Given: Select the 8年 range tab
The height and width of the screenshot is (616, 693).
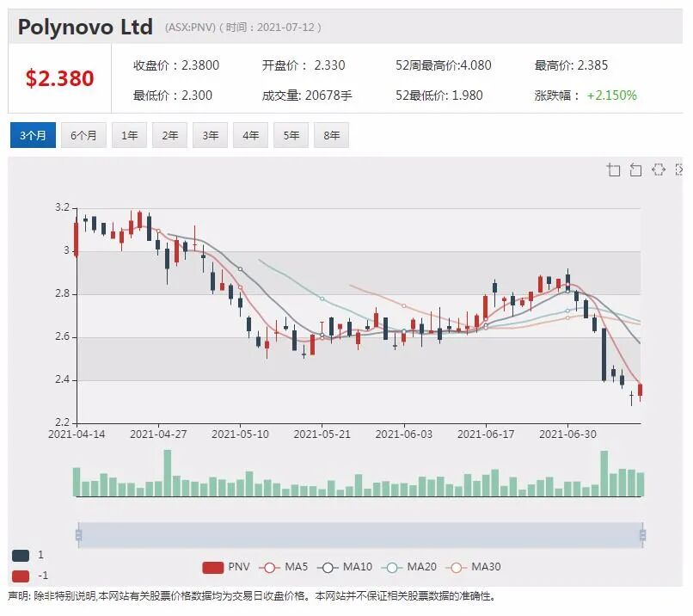Looking at the screenshot, I should coord(332,135).
